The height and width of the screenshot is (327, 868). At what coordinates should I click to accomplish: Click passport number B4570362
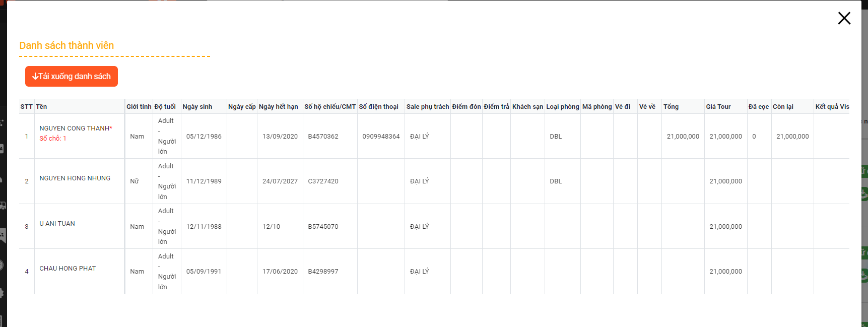[x=323, y=137]
